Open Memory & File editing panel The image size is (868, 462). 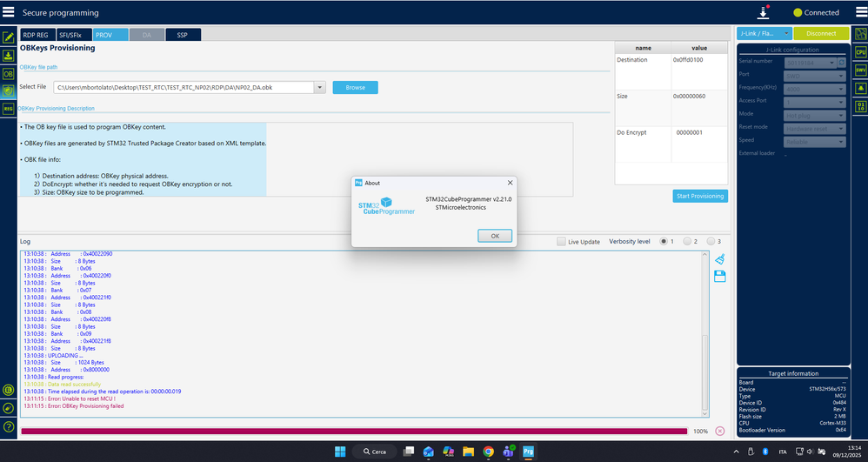click(x=9, y=37)
